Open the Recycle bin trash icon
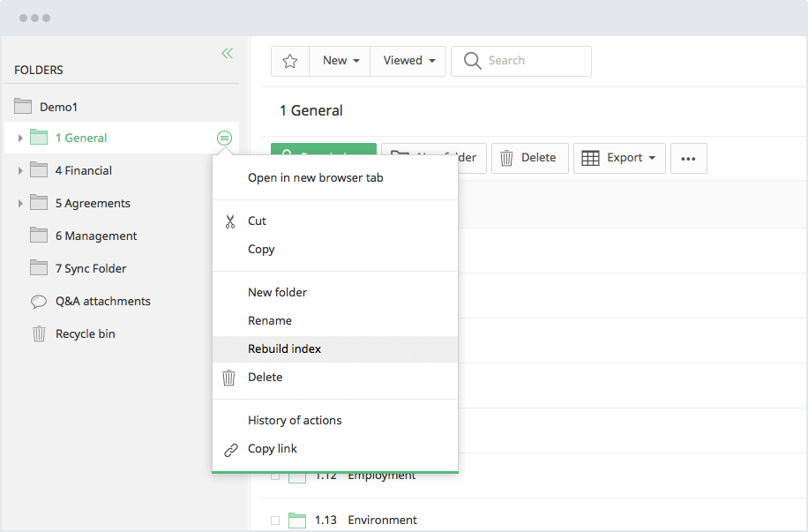Screen dimensions: 808x532 [x=38, y=333]
